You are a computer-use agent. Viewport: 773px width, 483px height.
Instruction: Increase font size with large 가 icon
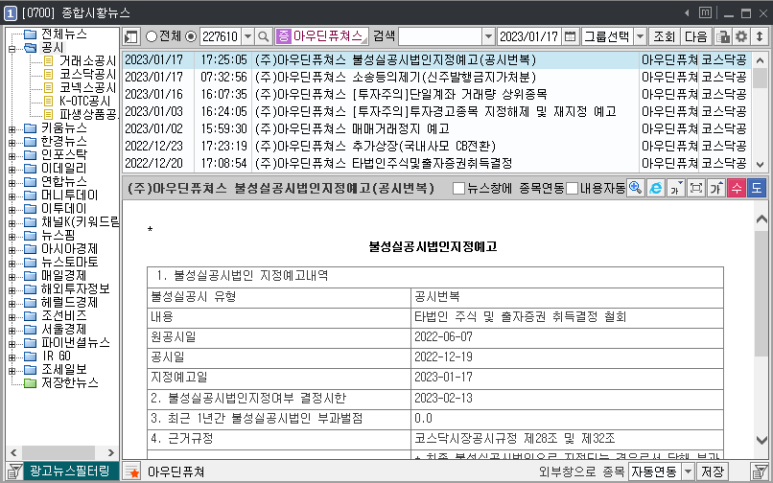coord(716,188)
